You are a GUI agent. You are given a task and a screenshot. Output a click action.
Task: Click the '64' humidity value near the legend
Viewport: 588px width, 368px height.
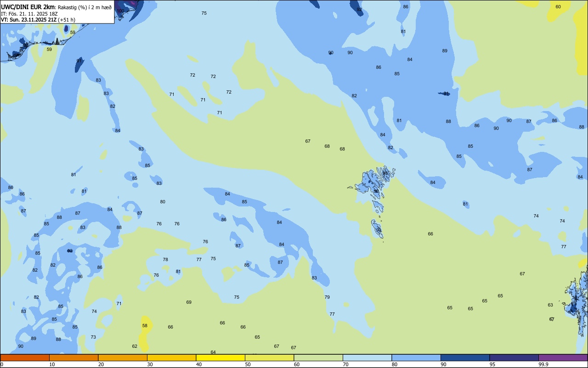pos(213,352)
